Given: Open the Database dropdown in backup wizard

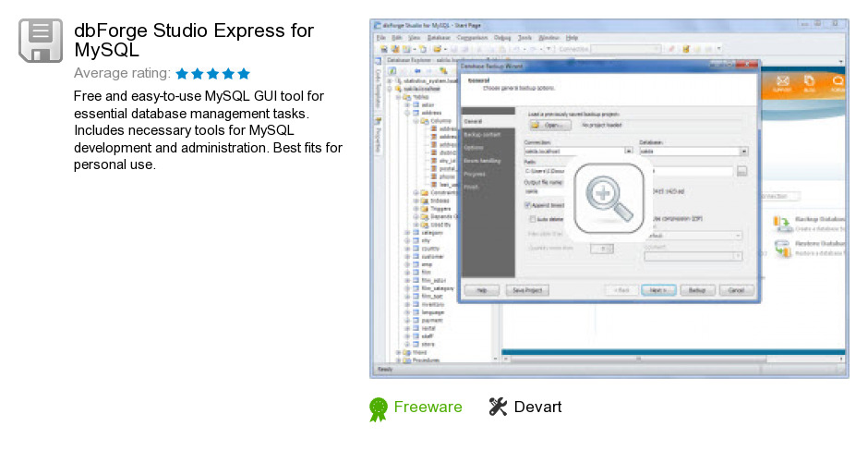Looking at the screenshot, I should (x=744, y=151).
